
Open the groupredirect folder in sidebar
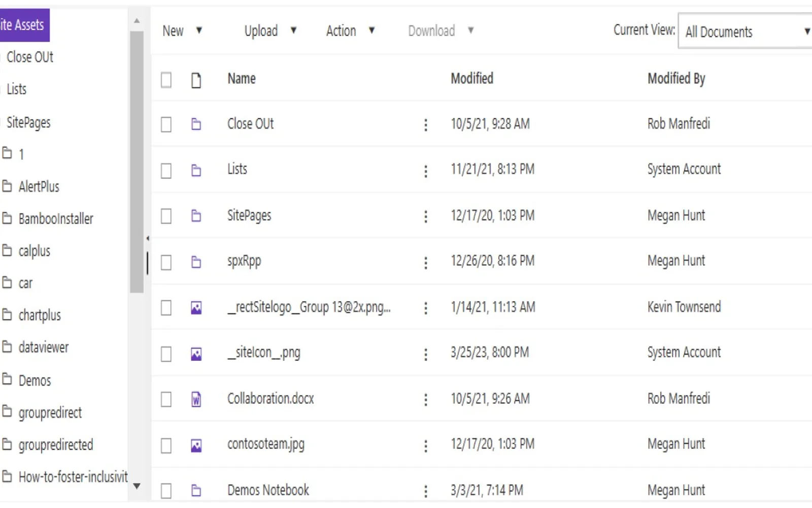coord(50,412)
